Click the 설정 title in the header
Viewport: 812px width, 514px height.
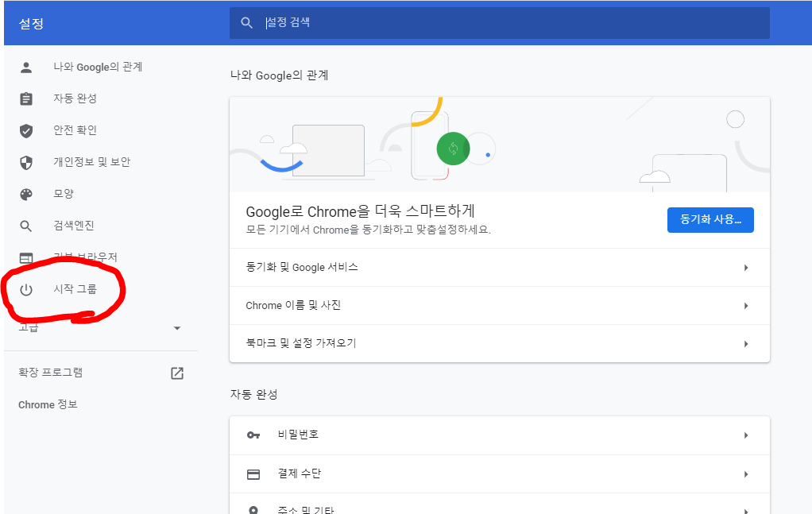pos(31,23)
